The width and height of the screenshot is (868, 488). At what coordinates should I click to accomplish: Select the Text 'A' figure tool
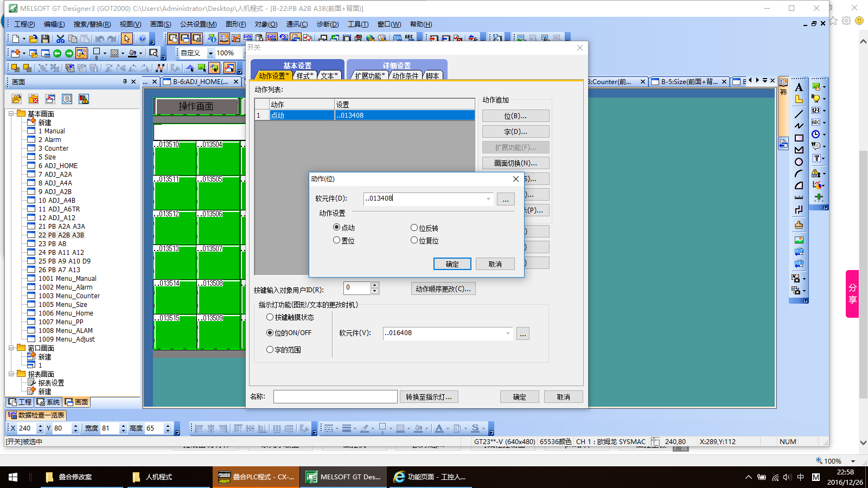tap(799, 87)
